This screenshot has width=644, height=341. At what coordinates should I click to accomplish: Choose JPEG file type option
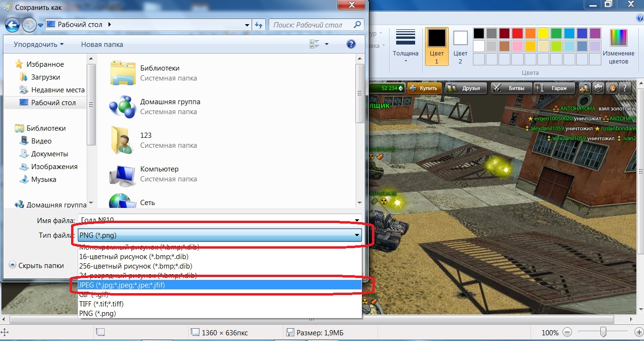pyautogui.click(x=220, y=285)
